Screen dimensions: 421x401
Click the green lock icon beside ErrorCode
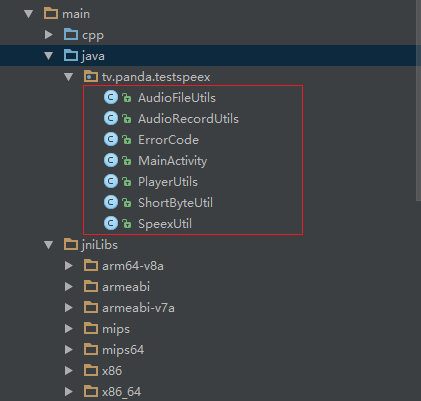tap(126, 140)
